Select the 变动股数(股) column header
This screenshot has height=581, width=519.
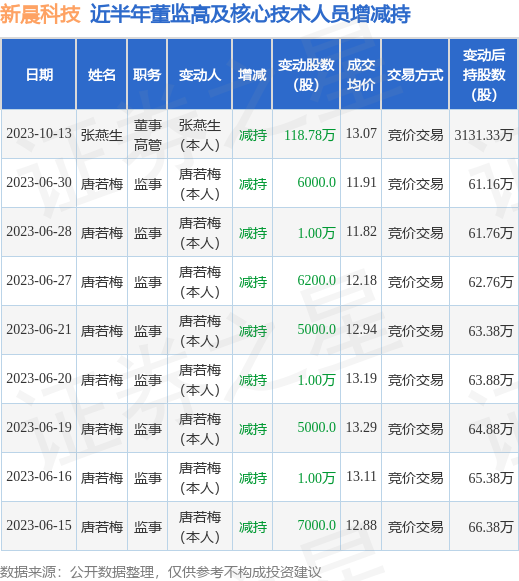[306, 75]
